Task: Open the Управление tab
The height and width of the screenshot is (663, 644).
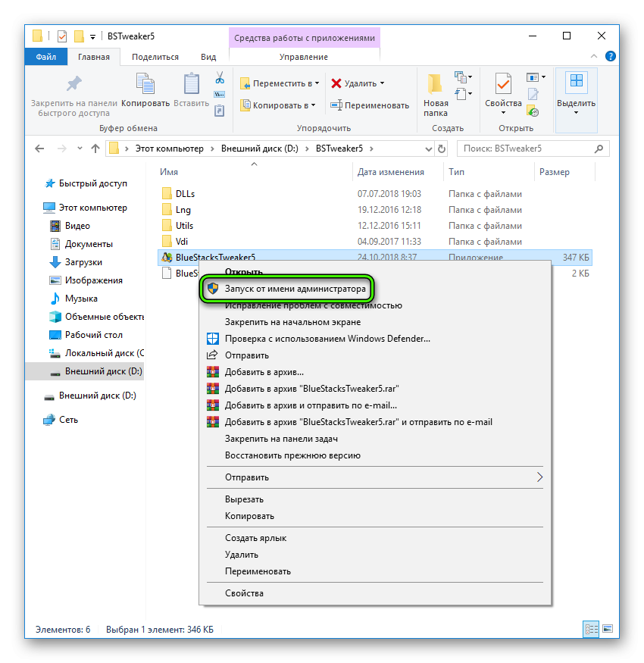Action: (304, 57)
